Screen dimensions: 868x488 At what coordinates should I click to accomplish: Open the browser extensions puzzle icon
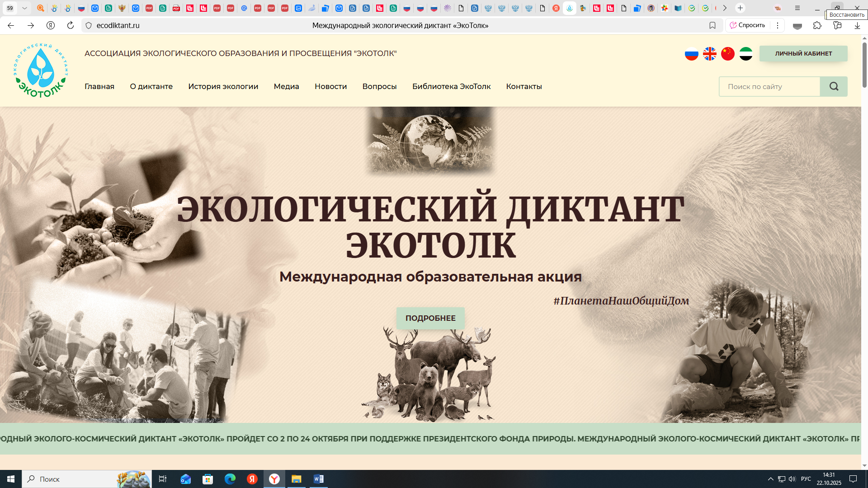pos(817,25)
